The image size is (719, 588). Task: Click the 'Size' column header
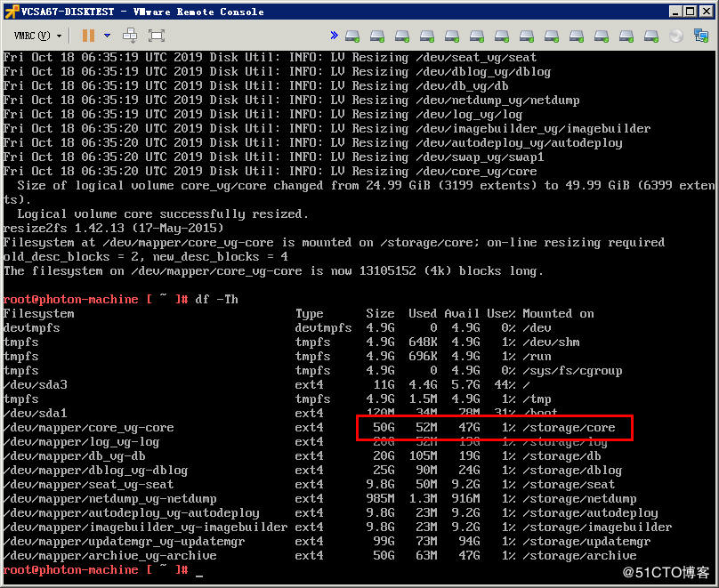pos(380,313)
